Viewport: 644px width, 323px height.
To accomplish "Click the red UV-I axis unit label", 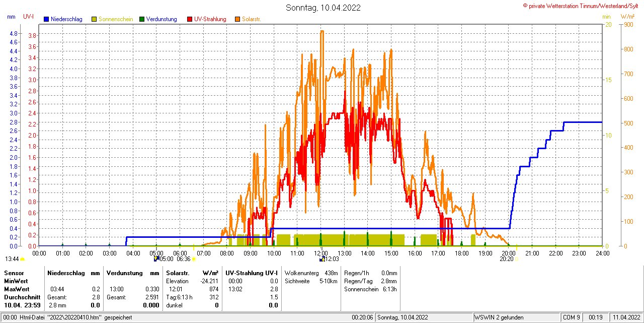I will 29,17.
